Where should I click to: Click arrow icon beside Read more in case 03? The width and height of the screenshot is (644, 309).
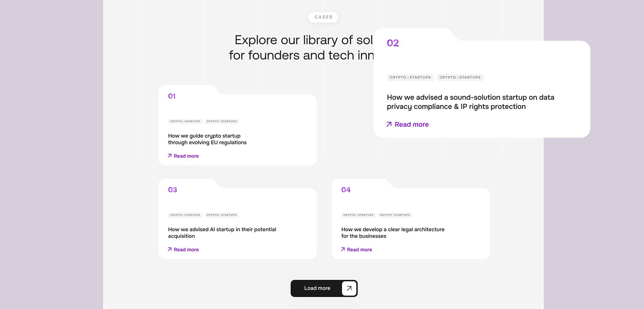click(x=170, y=250)
